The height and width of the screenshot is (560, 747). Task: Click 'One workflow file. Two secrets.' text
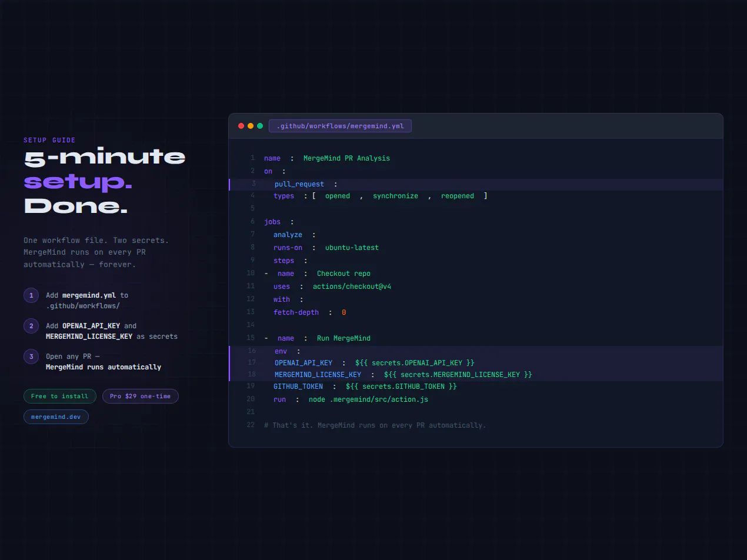coord(96,240)
